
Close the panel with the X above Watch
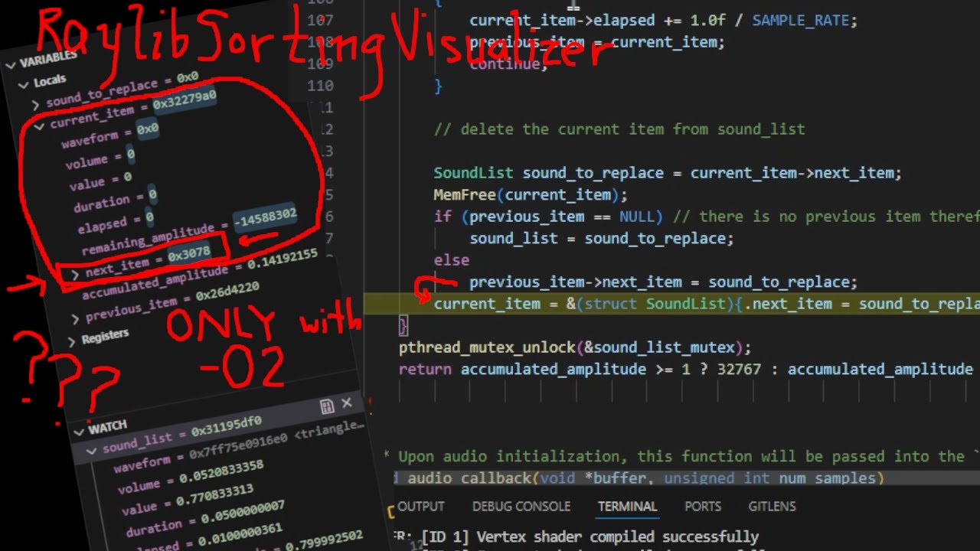(x=346, y=403)
